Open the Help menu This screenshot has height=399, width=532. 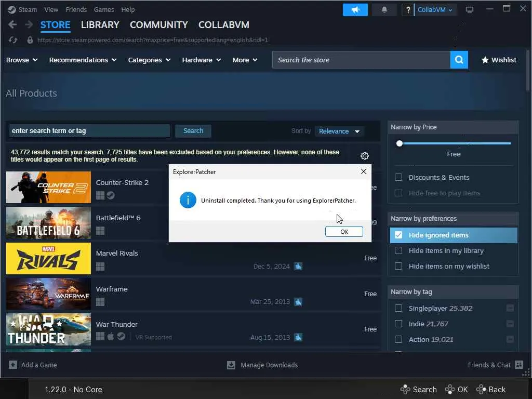[x=128, y=9]
